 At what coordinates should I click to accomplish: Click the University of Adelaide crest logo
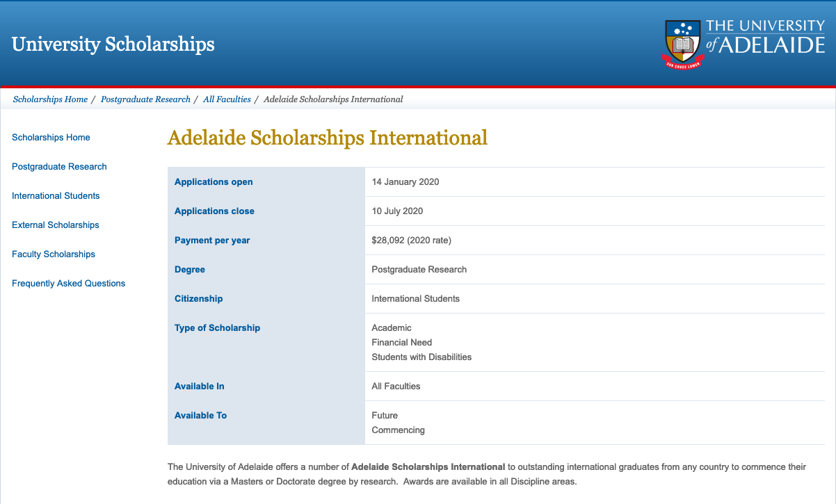(x=684, y=45)
